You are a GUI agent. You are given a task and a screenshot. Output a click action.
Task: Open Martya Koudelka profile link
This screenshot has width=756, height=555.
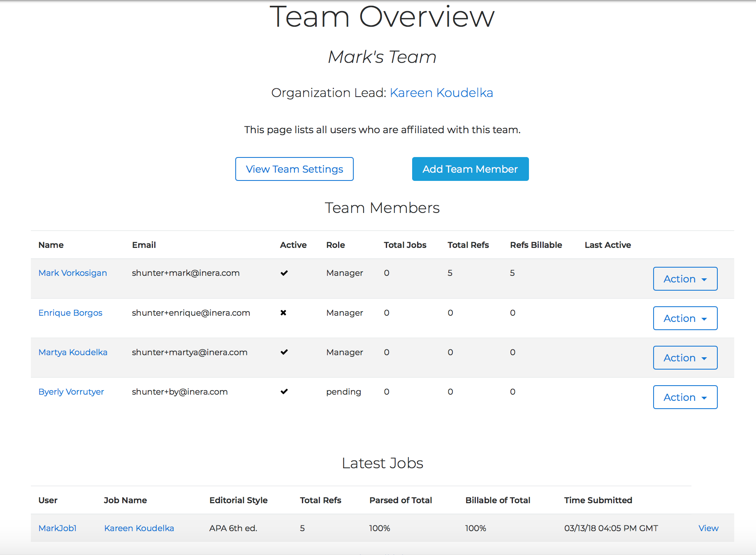coord(73,352)
